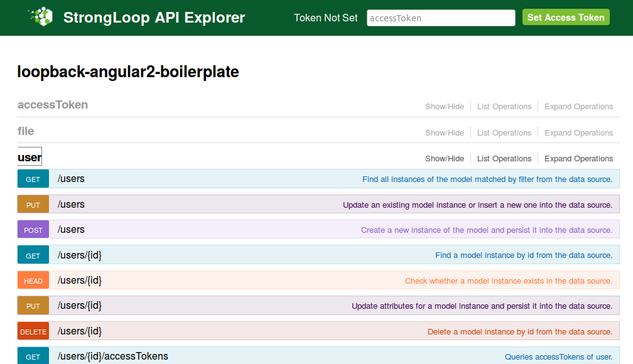
Task: Collapse the user resource heading
Action: click(x=30, y=157)
